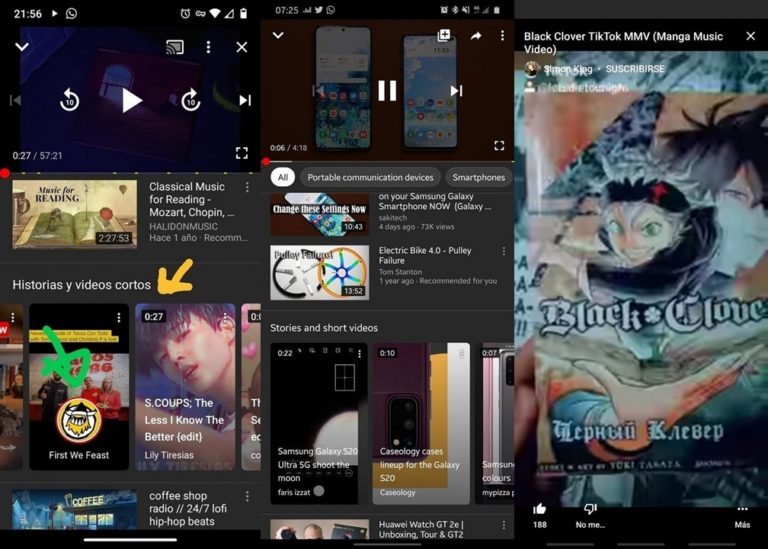Open options for Classical Music for Reading
The width and height of the screenshot is (768, 549).
pos(247,187)
